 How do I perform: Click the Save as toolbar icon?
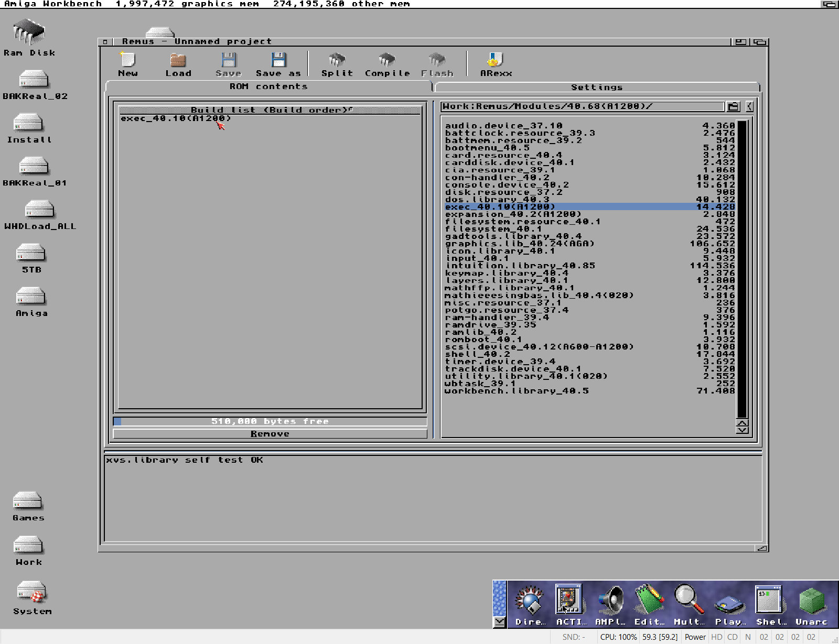coord(278,64)
